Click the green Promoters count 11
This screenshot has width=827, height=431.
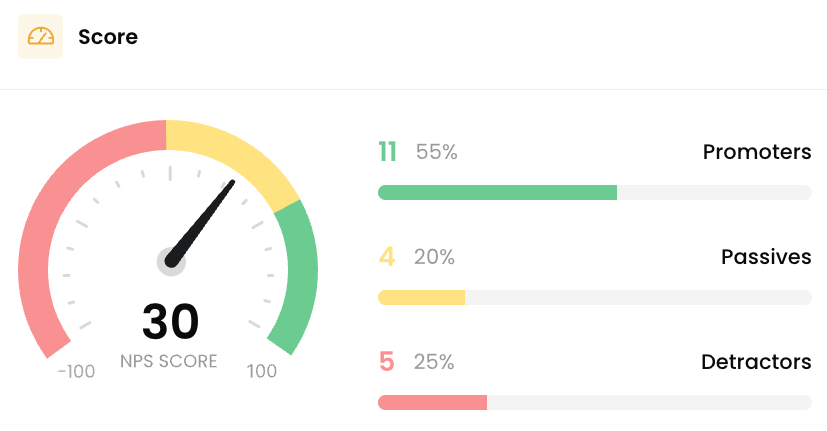388,152
